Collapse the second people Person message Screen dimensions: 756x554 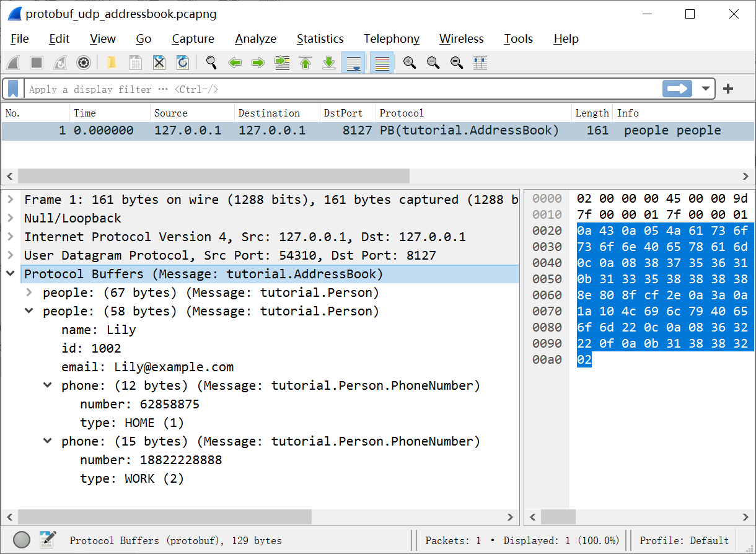(29, 311)
